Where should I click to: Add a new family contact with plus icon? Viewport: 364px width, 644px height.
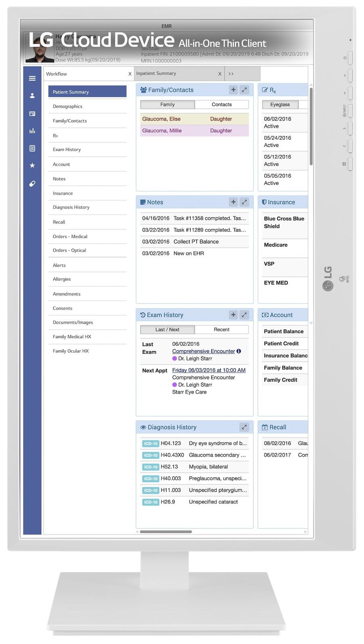coord(233,90)
